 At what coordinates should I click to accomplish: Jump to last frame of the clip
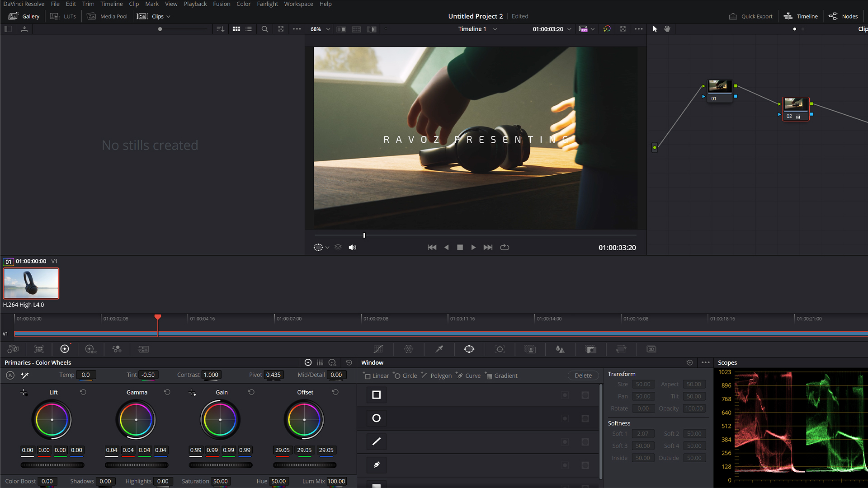click(488, 247)
